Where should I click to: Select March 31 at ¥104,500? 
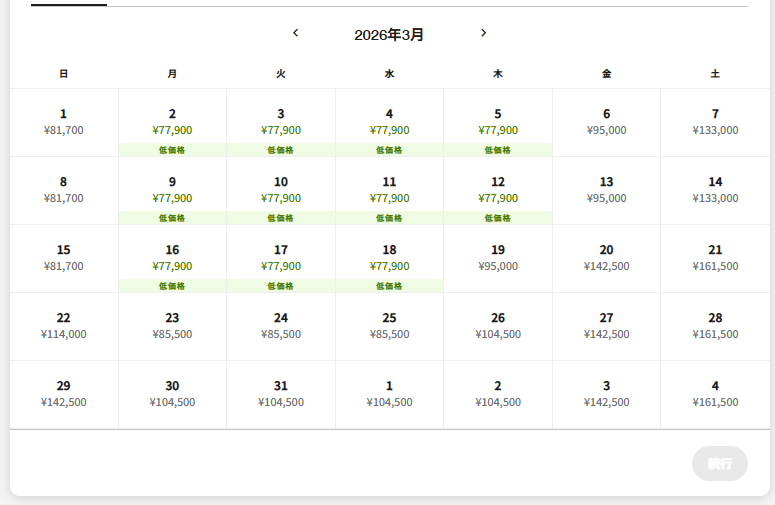(x=281, y=394)
